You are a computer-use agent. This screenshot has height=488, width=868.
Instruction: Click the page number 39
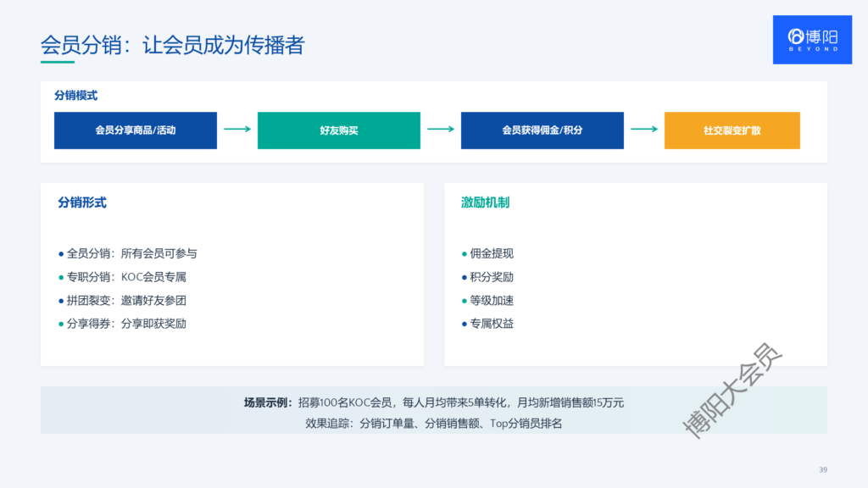tap(823, 469)
